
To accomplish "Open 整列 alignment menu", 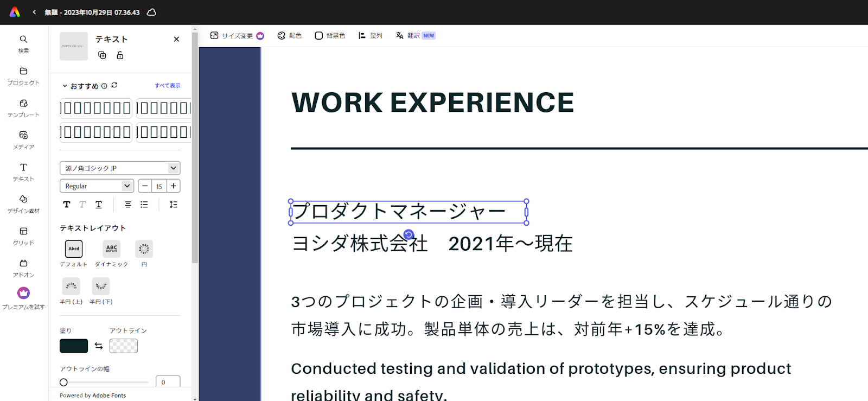I will pyautogui.click(x=371, y=36).
